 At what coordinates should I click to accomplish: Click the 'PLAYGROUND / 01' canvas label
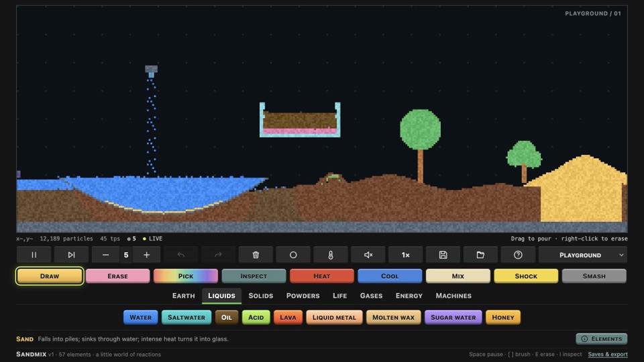592,13
